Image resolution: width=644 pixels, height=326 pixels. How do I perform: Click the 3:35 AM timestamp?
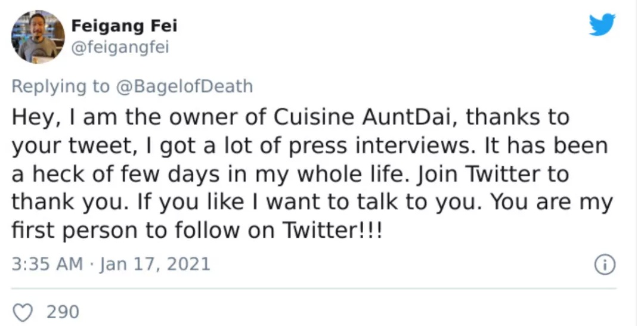tap(47, 263)
